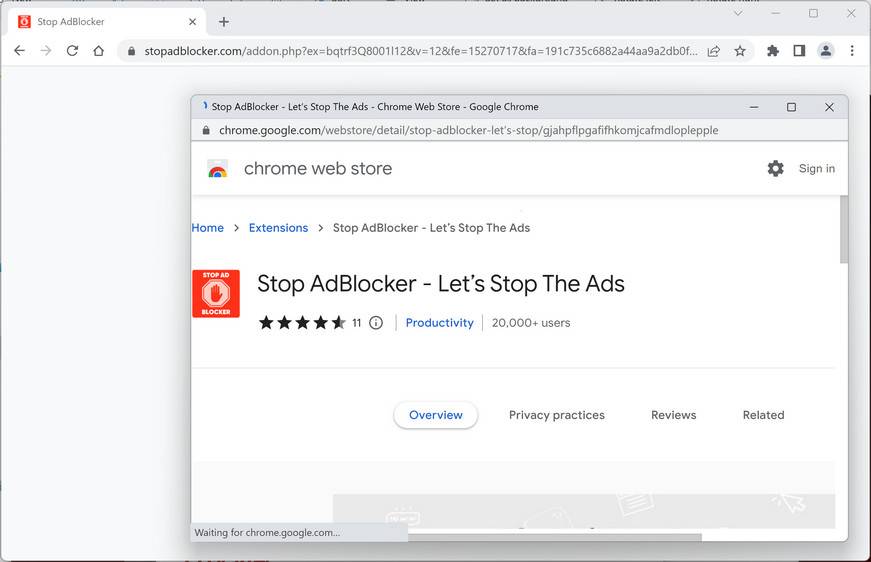The width and height of the screenshot is (871, 562).
Task: Maximize the Chrome Web Store popup window
Action: pos(791,107)
